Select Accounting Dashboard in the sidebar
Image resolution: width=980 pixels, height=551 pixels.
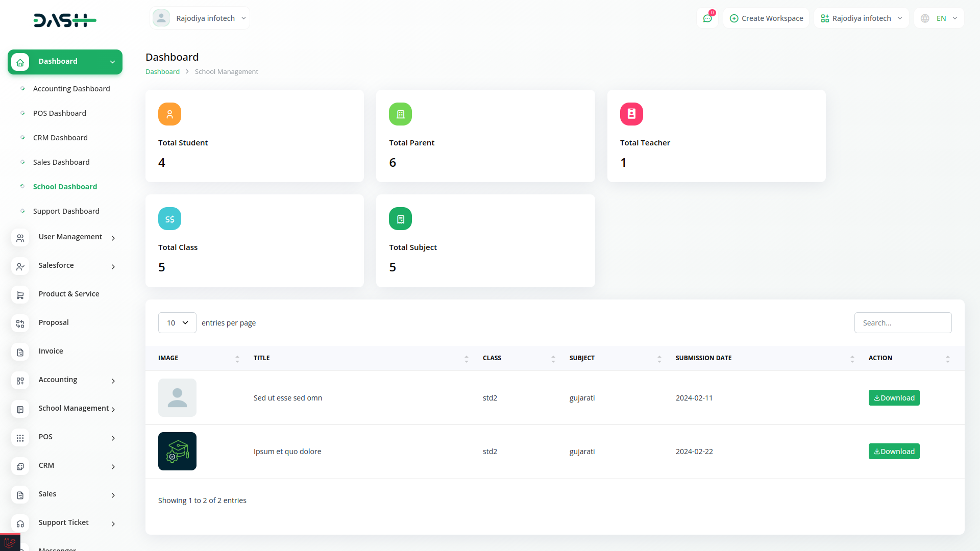point(71,89)
